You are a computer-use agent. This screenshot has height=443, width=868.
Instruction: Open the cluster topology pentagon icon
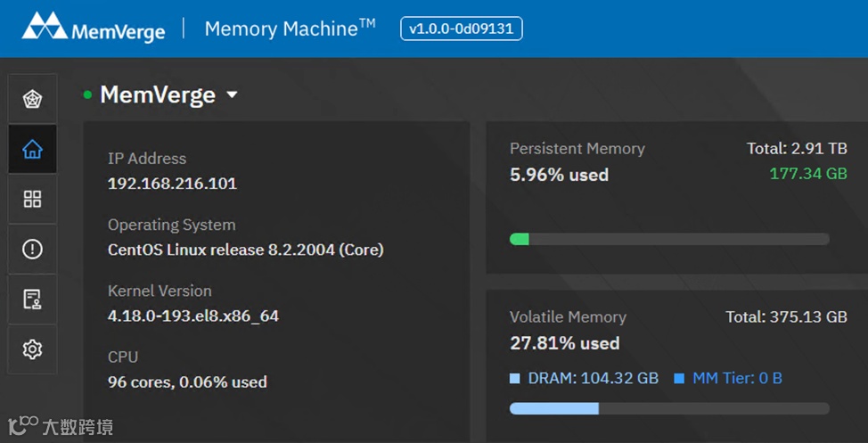click(32, 99)
